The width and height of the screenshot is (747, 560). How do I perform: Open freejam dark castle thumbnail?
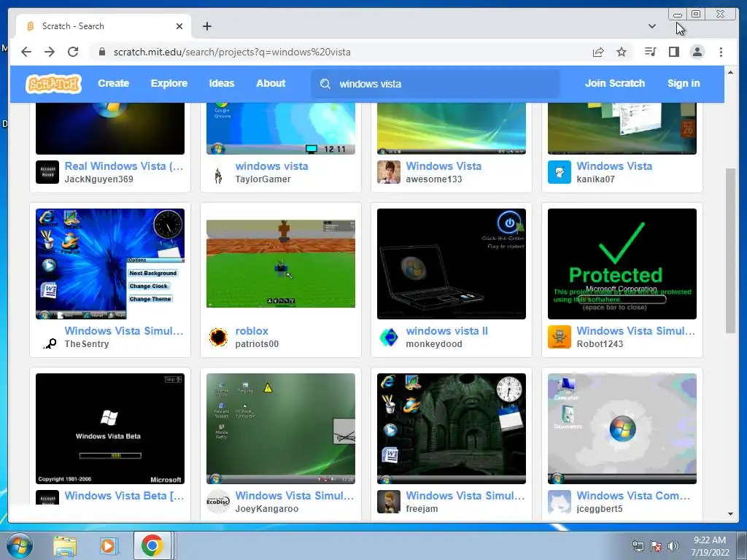point(451,429)
